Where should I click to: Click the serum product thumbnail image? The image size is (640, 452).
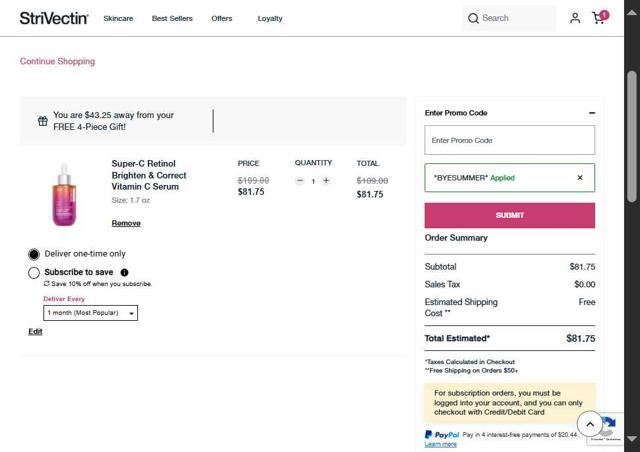pos(64,195)
